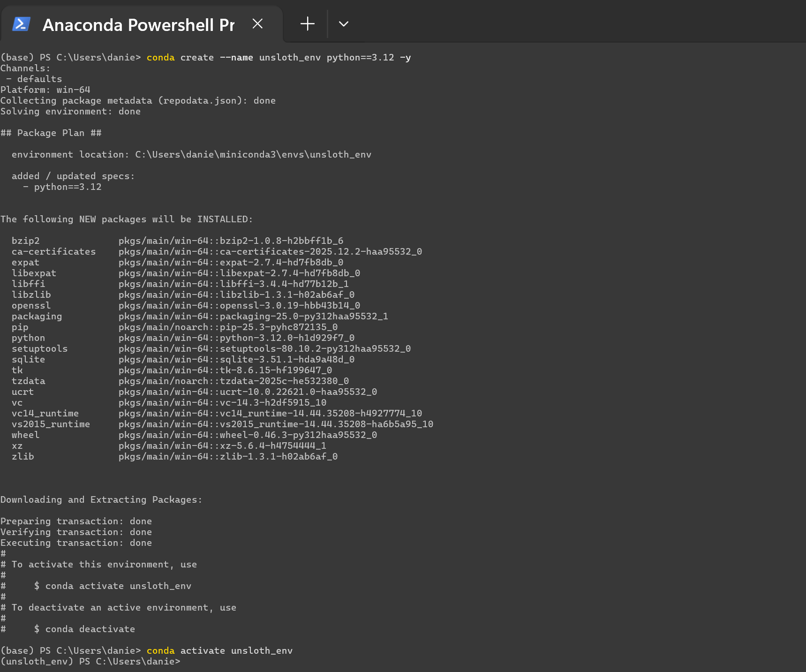Click the ca-certificates package name
Image resolution: width=806 pixels, height=672 pixels.
(x=53, y=252)
